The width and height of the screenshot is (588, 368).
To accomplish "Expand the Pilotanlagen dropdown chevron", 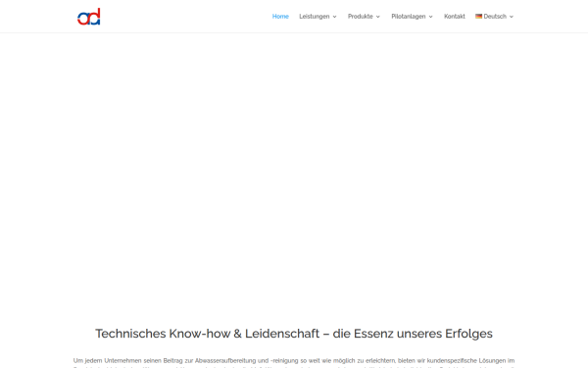I will [x=430, y=17].
